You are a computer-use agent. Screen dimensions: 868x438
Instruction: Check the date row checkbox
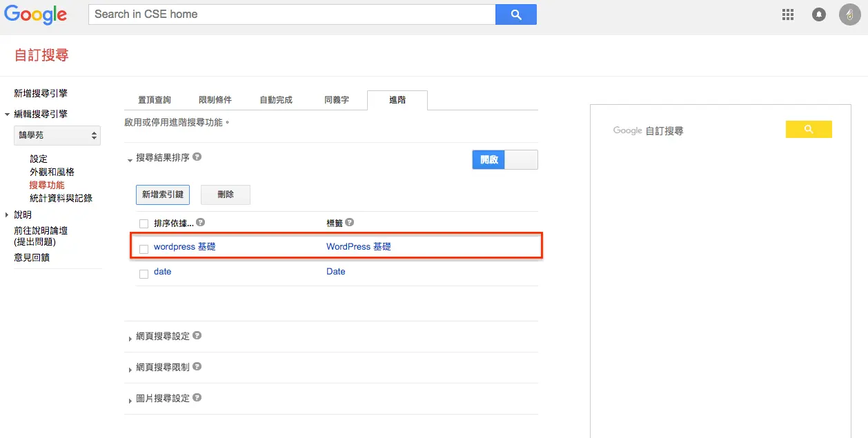(x=144, y=274)
